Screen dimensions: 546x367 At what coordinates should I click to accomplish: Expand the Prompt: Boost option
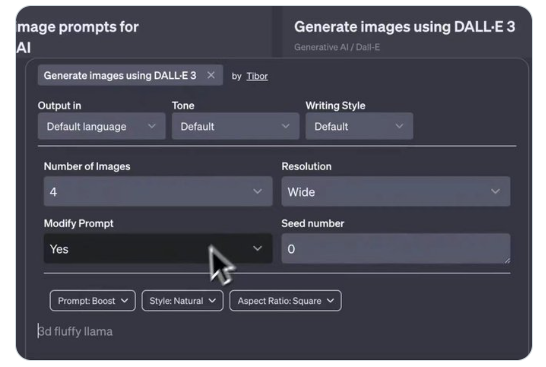(x=93, y=301)
